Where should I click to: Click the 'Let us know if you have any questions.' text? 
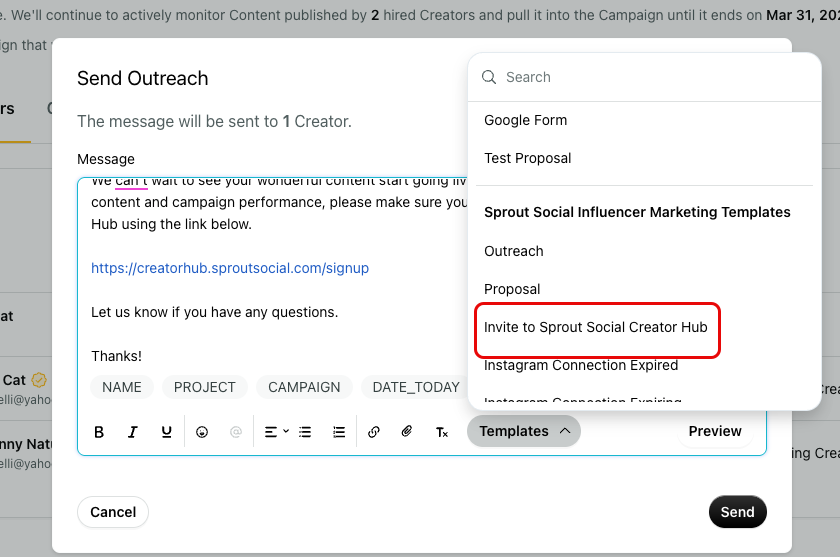click(x=214, y=312)
